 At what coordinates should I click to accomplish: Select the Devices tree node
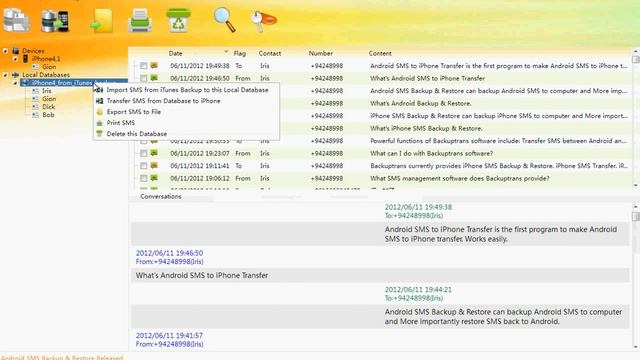pyautogui.click(x=33, y=51)
